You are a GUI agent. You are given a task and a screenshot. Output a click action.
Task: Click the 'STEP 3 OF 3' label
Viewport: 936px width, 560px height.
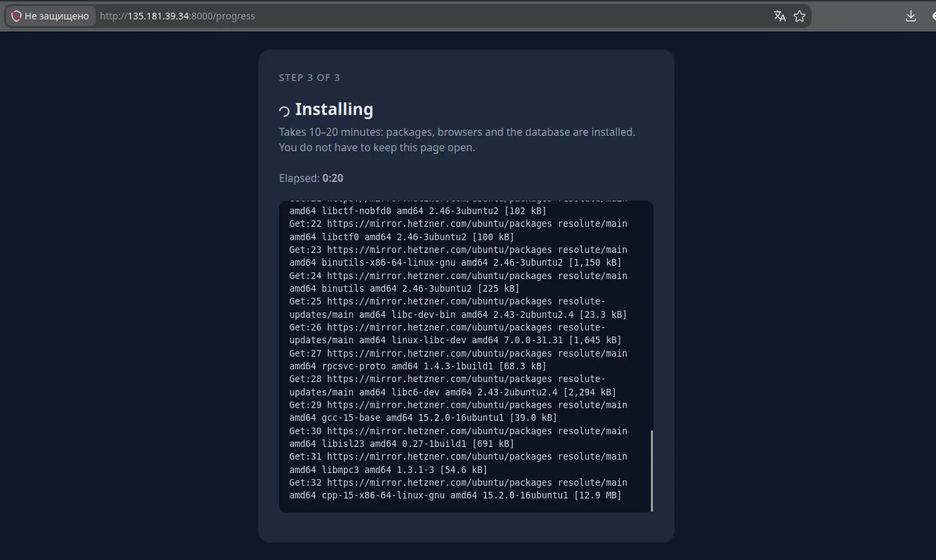click(x=309, y=78)
